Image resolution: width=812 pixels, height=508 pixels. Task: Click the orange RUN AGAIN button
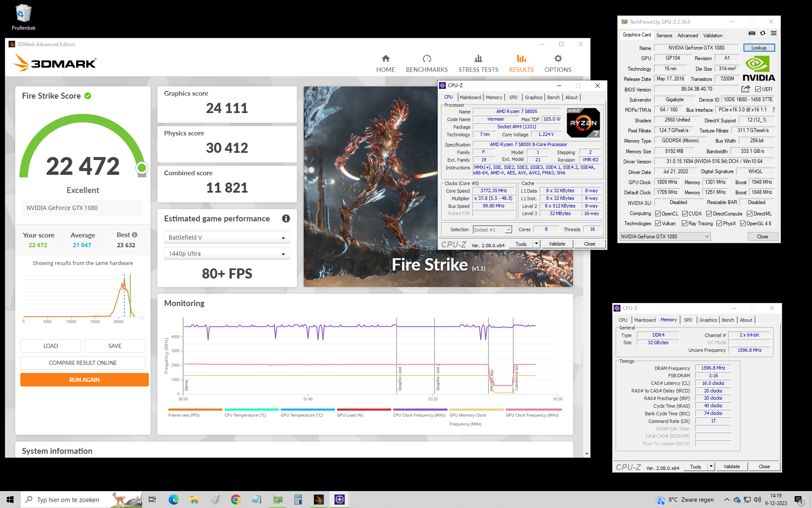[x=85, y=380]
